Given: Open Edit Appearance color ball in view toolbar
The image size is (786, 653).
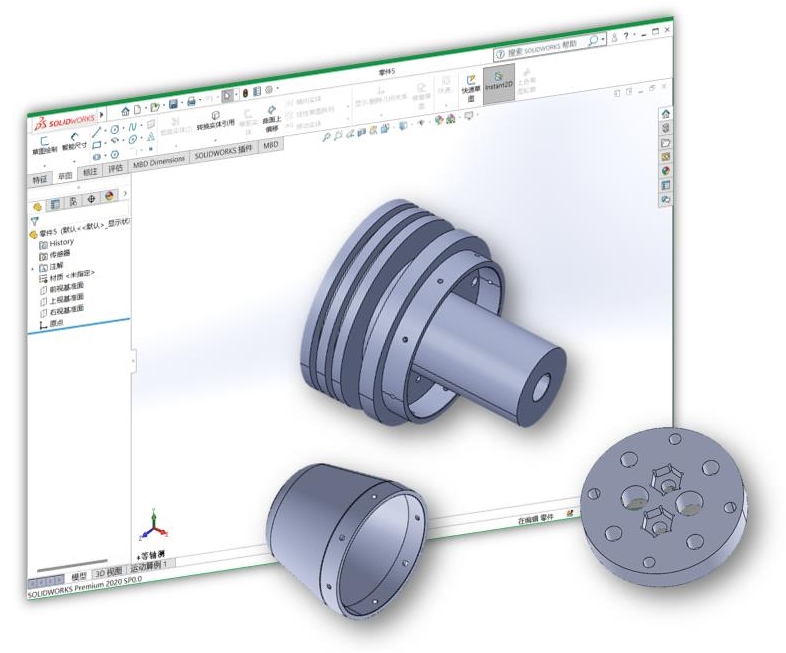Looking at the screenshot, I should (439, 120).
